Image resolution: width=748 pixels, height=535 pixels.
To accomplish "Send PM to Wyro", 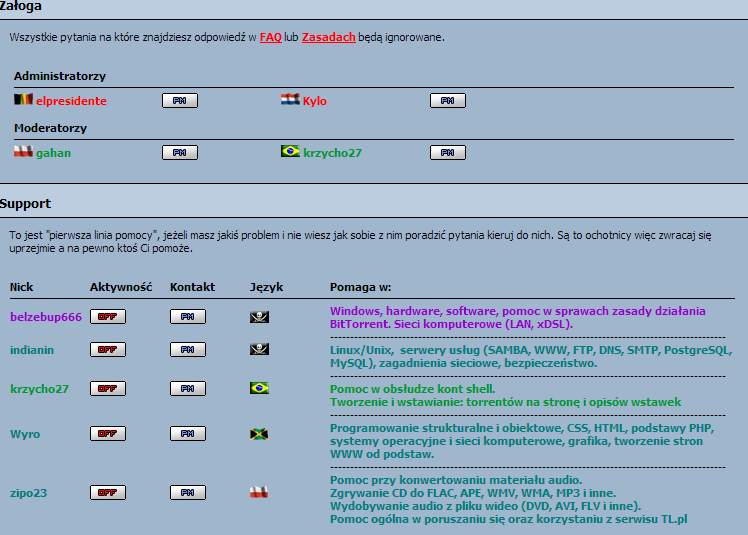I will pyautogui.click(x=188, y=433).
